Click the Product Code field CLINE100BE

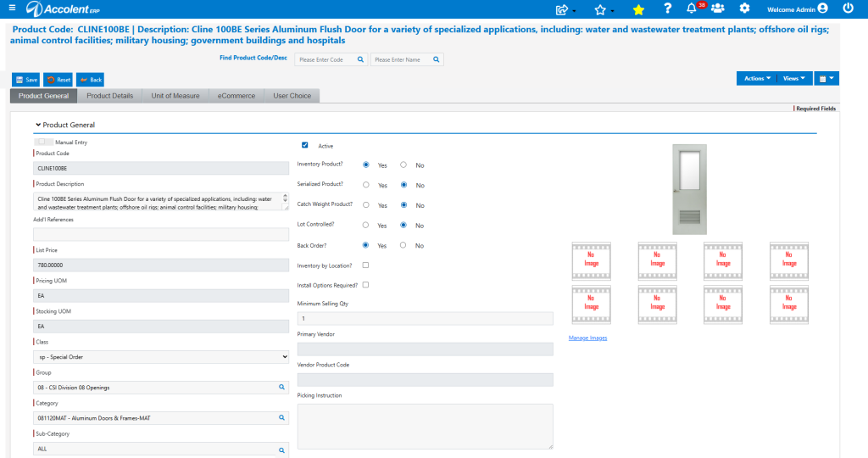coord(161,168)
